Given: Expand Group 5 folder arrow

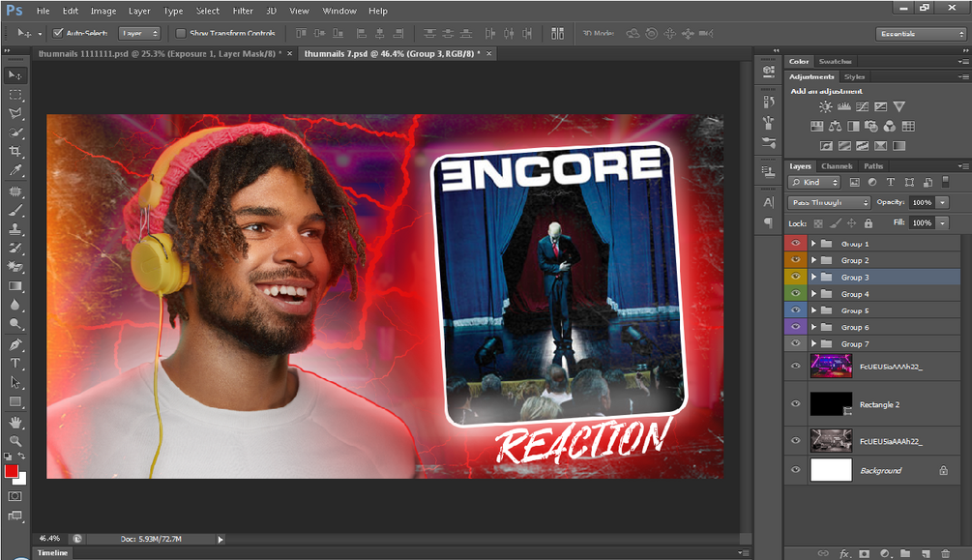Looking at the screenshot, I should (813, 310).
